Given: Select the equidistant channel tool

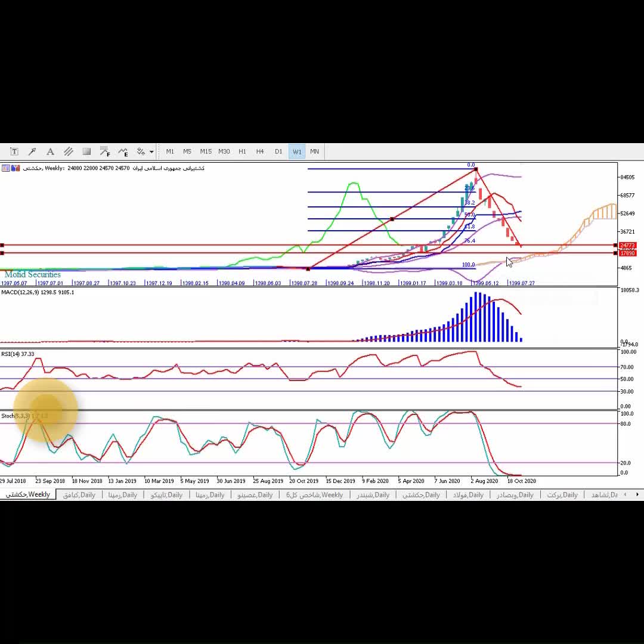Looking at the screenshot, I should [69, 151].
